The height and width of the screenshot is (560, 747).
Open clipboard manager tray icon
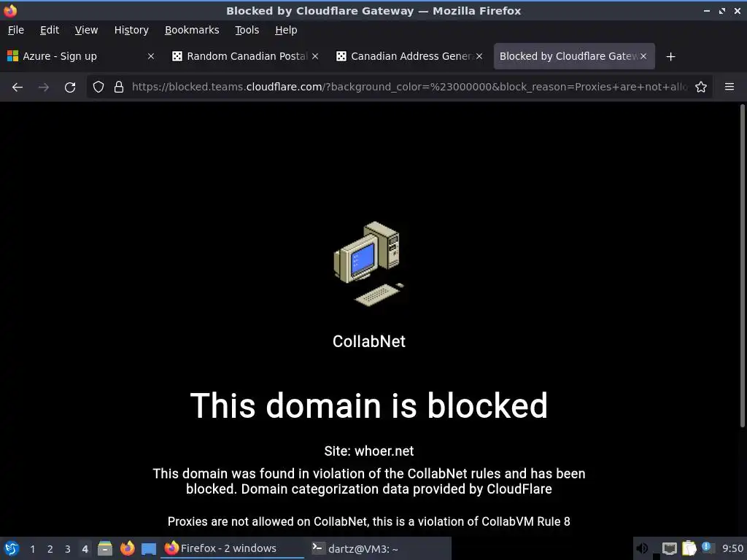pos(689,548)
